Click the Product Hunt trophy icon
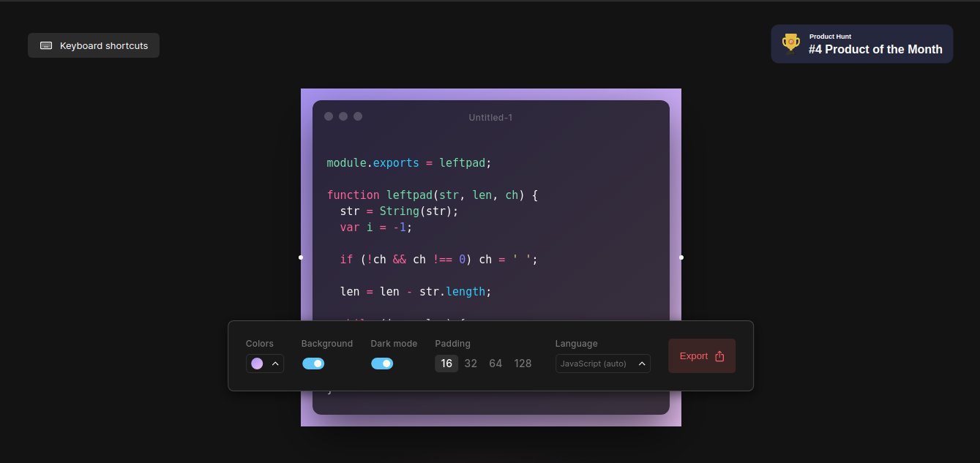Image resolution: width=980 pixels, height=463 pixels. pyautogui.click(x=790, y=44)
